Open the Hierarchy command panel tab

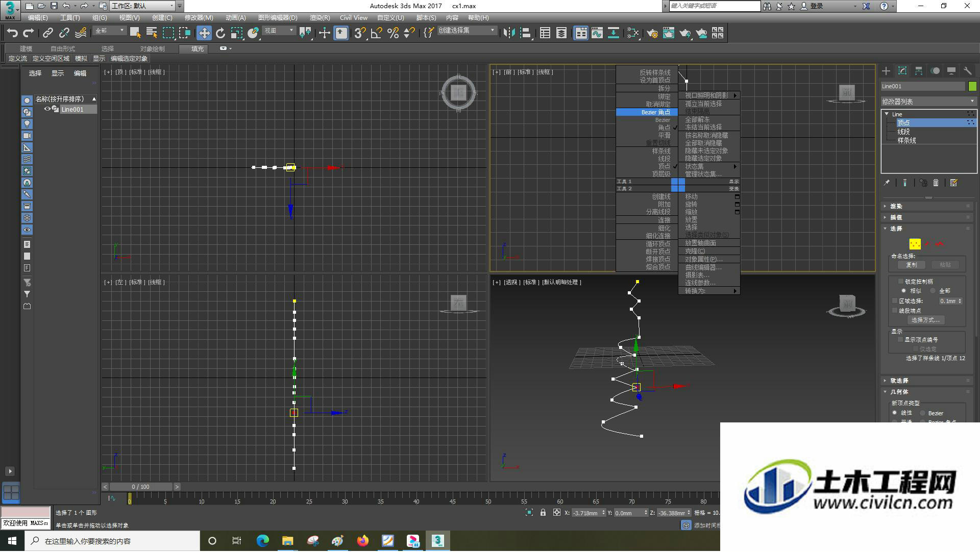click(x=919, y=71)
